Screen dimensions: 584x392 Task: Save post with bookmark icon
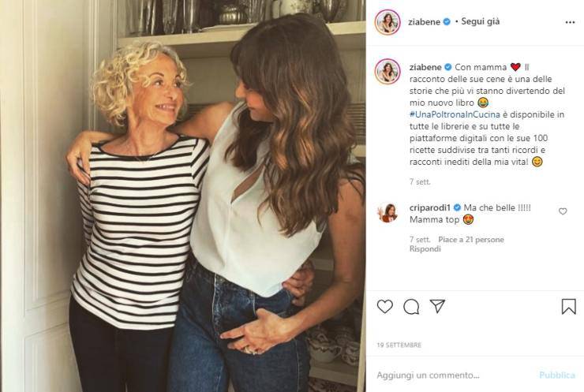pos(568,306)
